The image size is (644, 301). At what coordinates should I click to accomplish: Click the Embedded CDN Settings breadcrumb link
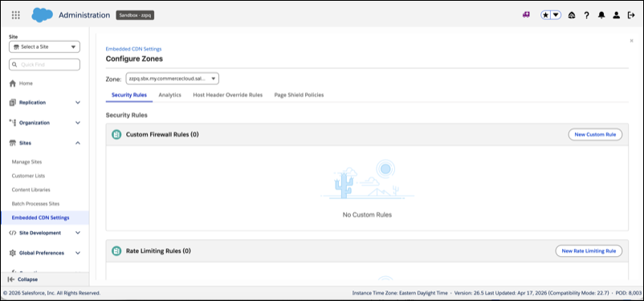click(x=133, y=49)
